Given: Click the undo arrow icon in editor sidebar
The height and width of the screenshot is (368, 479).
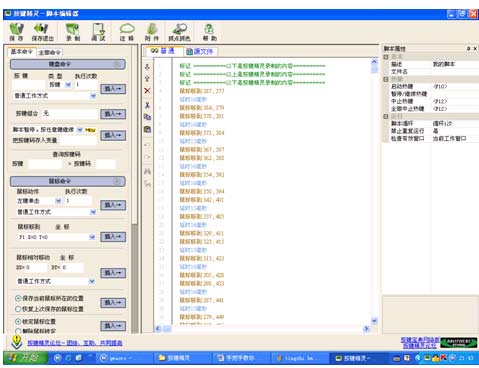Looking at the screenshot, I should [147, 145].
